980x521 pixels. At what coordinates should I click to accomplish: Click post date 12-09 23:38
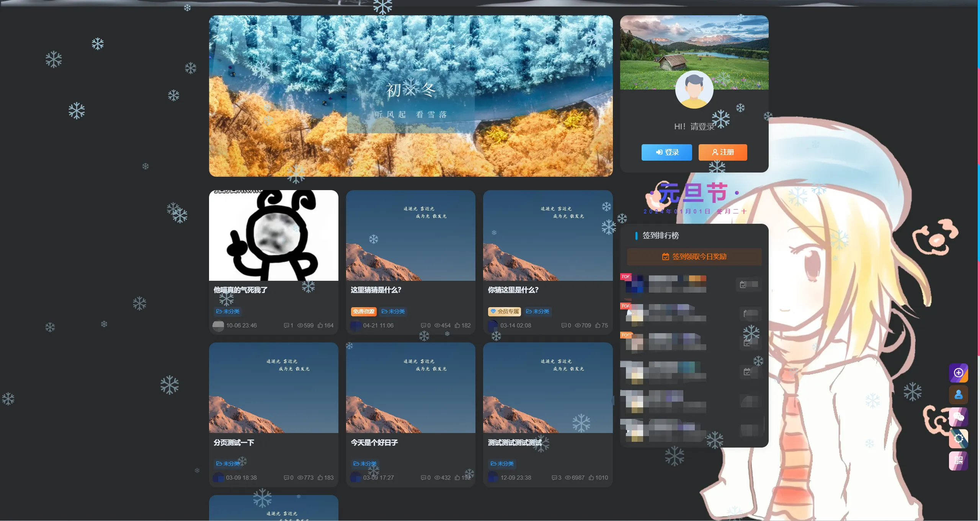pyautogui.click(x=516, y=478)
